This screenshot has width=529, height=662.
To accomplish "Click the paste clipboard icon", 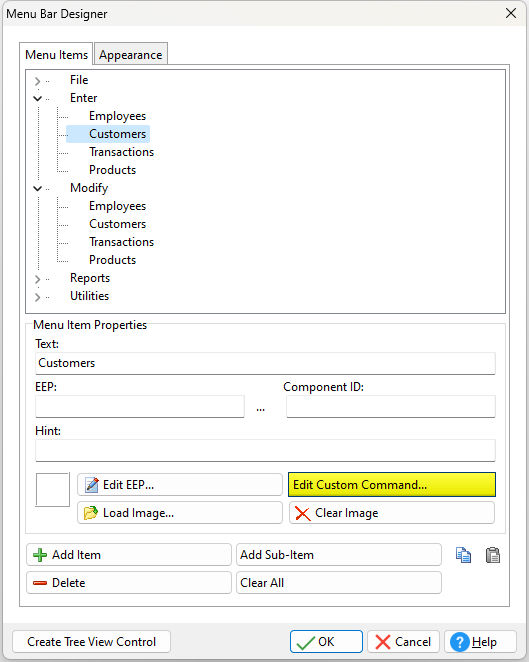I will 493,555.
